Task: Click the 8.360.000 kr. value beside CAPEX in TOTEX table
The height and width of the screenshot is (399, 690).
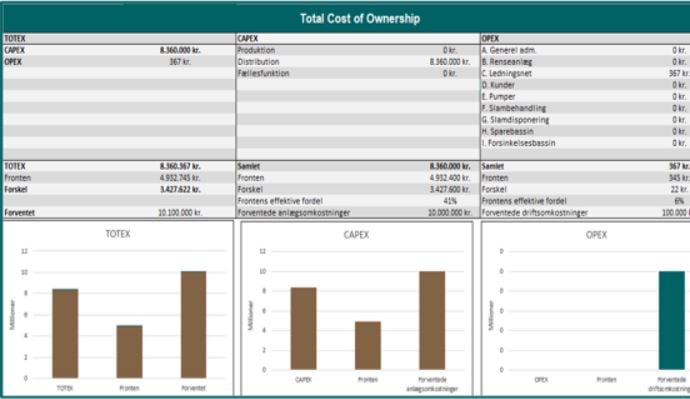Action: (180, 50)
